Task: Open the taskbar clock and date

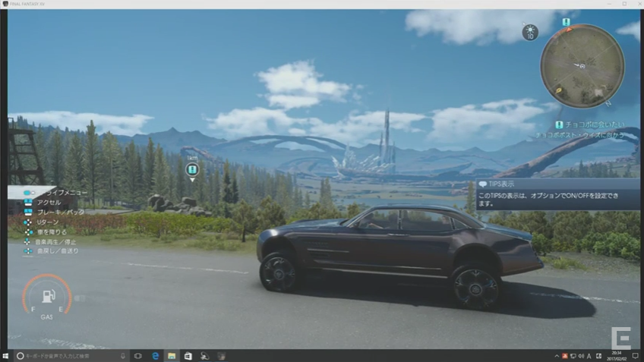Action: (x=617, y=356)
